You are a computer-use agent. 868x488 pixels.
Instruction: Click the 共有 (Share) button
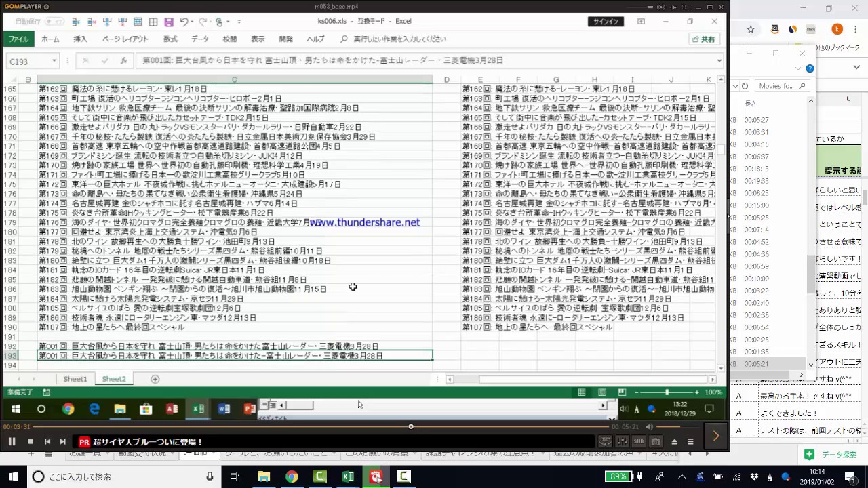coord(703,39)
